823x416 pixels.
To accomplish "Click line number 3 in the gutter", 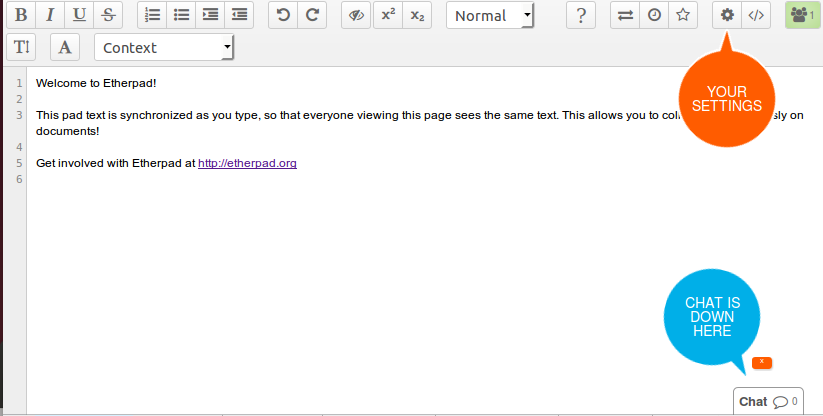I will [x=19, y=115].
